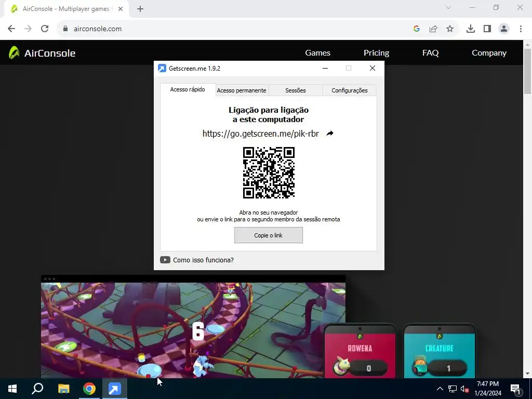Open the Chrome three-dot menu
Image resolution: width=532 pixels, height=399 pixels.
[x=521, y=29]
